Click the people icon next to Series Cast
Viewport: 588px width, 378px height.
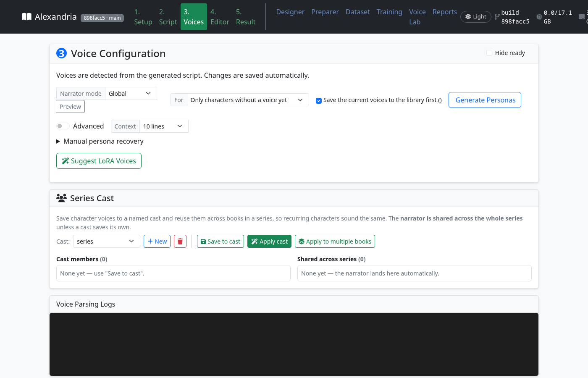point(61,198)
